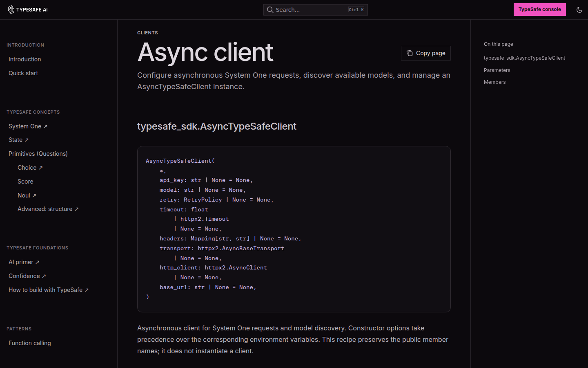The width and height of the screenshot is (588, 368).
Task: Click the external arrow beside State
Action: click(27, 140)
